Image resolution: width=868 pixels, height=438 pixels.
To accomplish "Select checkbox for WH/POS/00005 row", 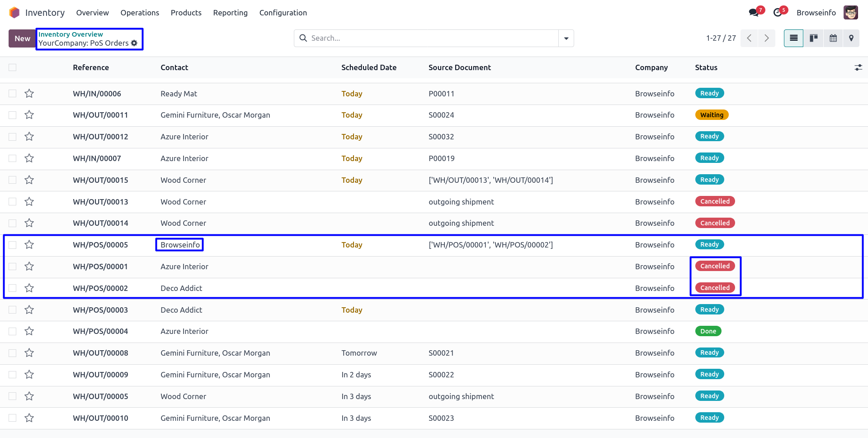I will 13,245.
